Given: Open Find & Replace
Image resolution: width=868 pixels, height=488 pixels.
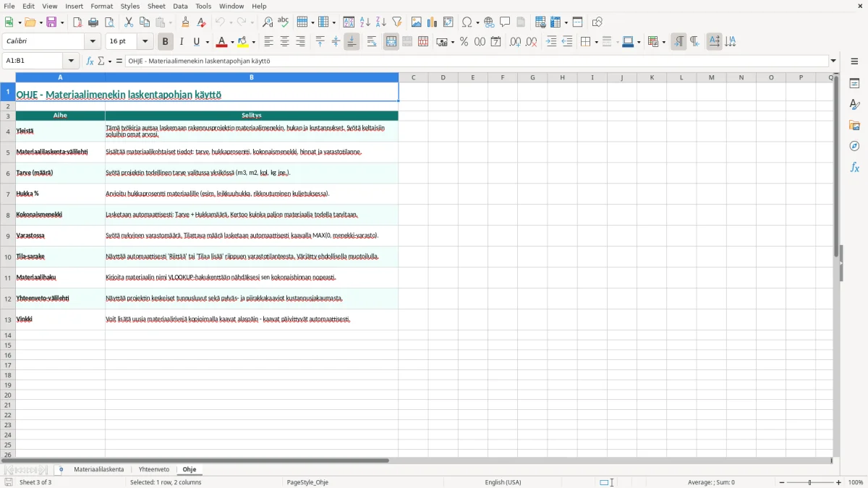Looking at the screenshot, I should 268,22.
